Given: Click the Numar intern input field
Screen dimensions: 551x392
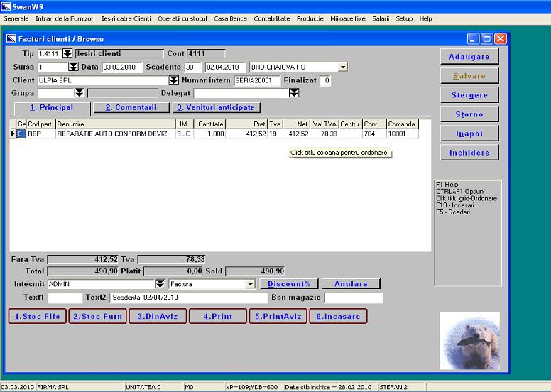Looking at the screenshot, I should [257, 80].
